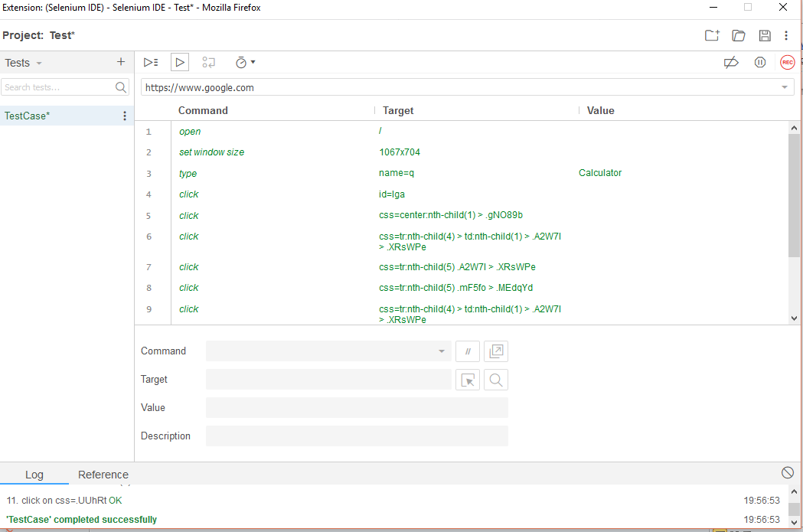Click log scroll down arrow

[794, 523]
